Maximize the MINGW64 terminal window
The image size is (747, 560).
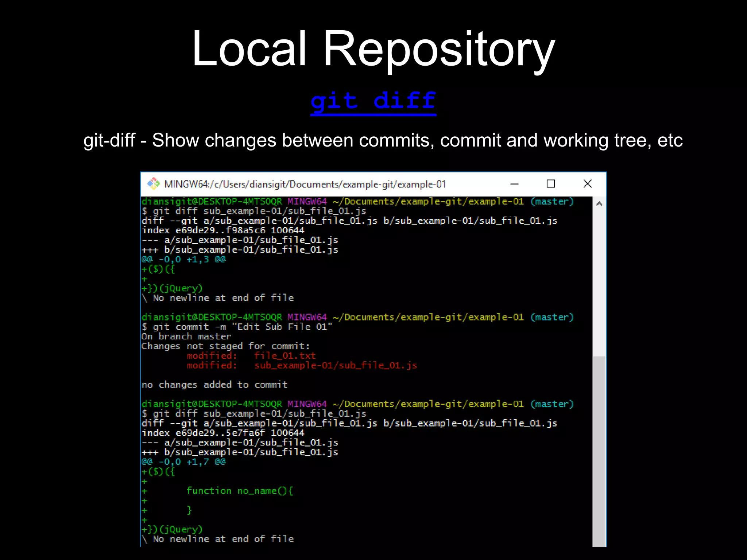pos(550,184)
